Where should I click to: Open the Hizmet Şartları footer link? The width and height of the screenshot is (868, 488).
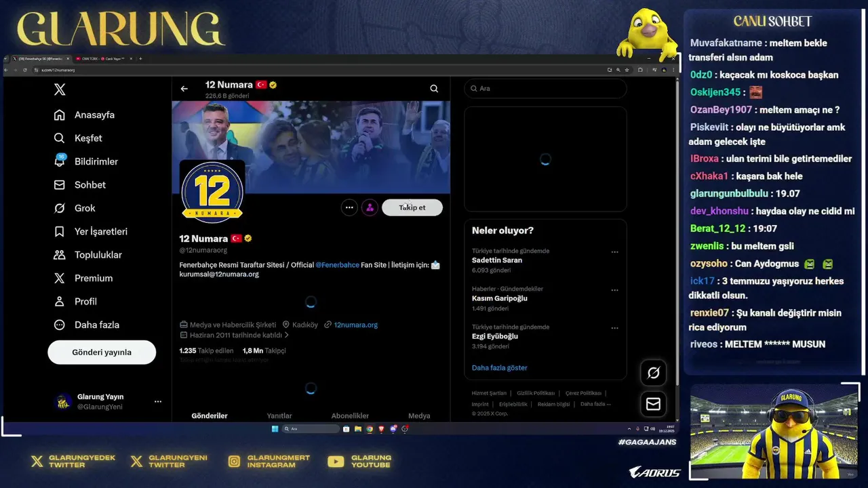click(x=489, y=393)
